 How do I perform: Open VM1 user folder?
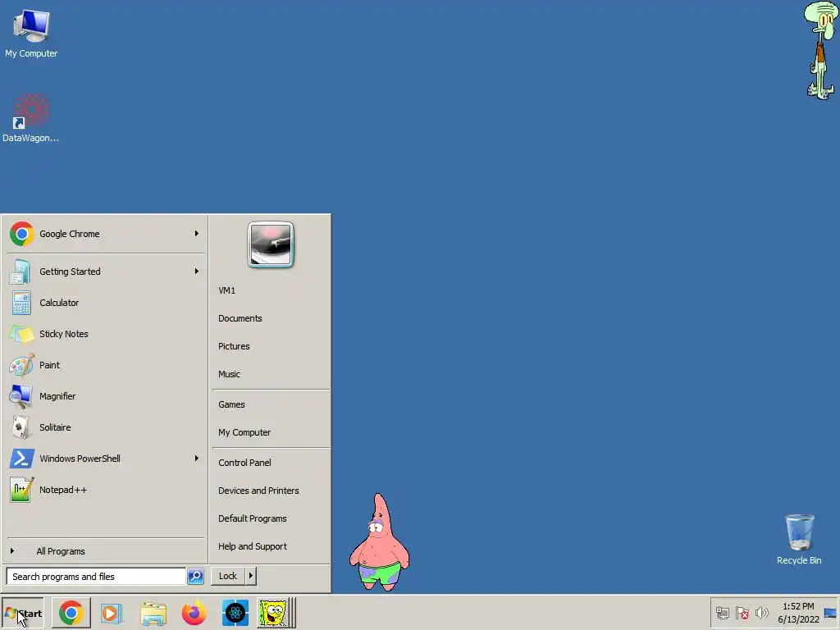[226, 290]
